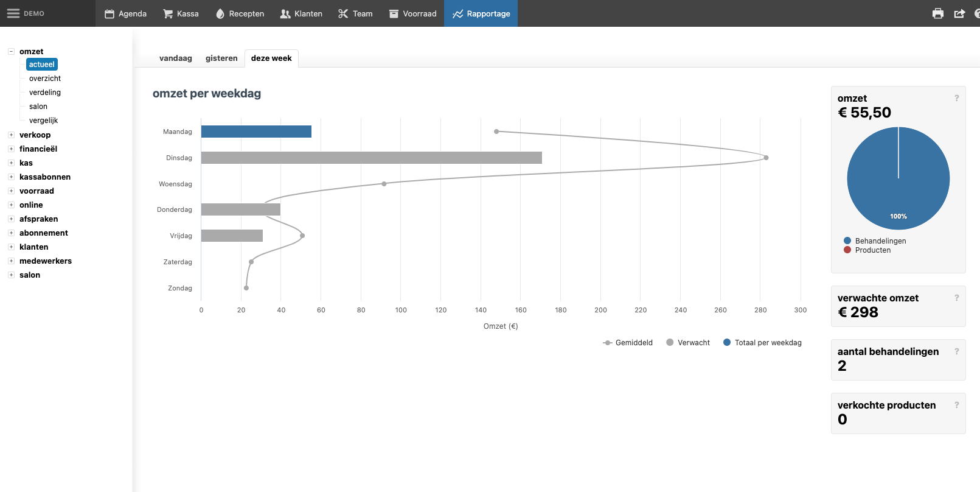Click the Behandelingen blue legend dot
Screen dimensions: 980x492
[847, 241]
